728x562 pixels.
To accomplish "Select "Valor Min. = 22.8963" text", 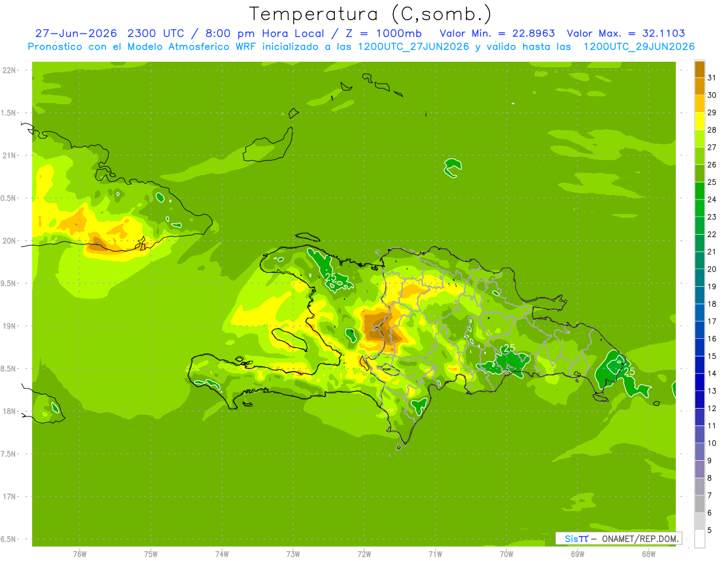I will pyautogui.click(x=497, y=33).
